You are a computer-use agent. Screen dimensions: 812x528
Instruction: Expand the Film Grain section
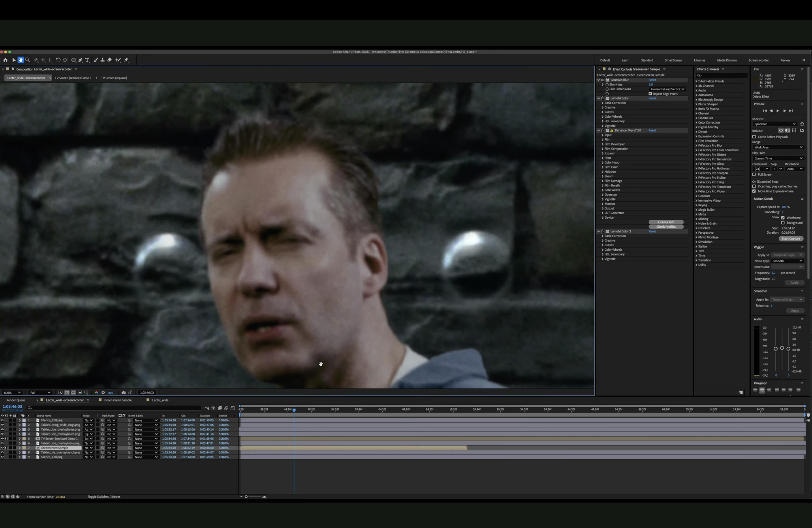603,167
